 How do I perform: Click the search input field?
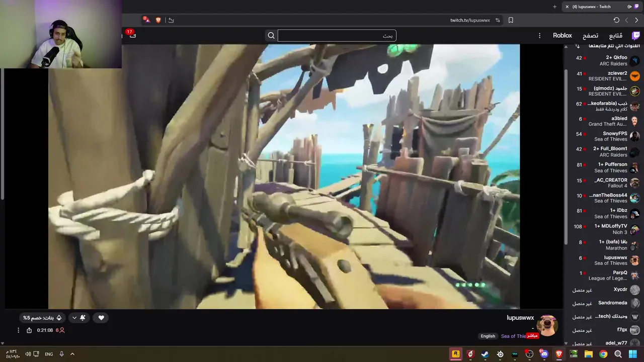337,36
